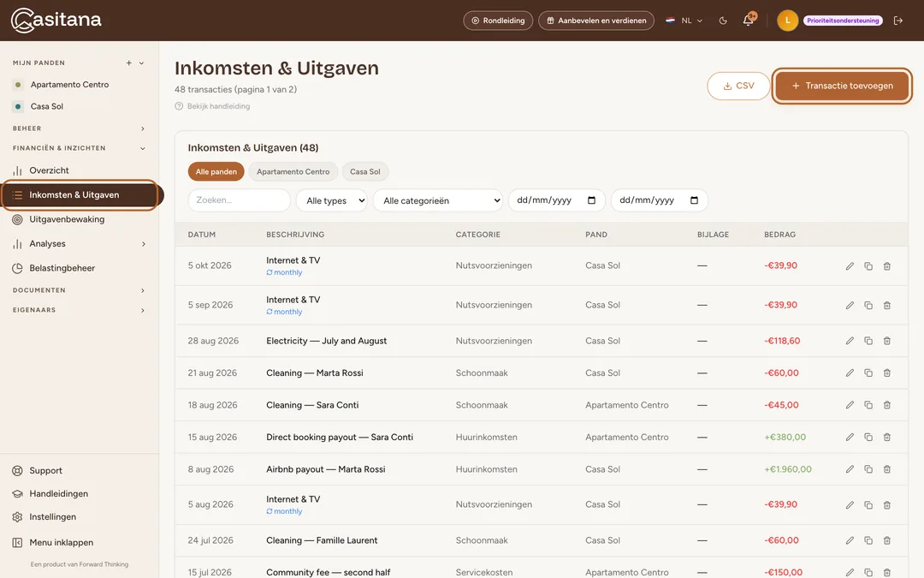This screenshot has width=924, height=578.
Task: Start the Rondleiding tour
Action: 498,21
